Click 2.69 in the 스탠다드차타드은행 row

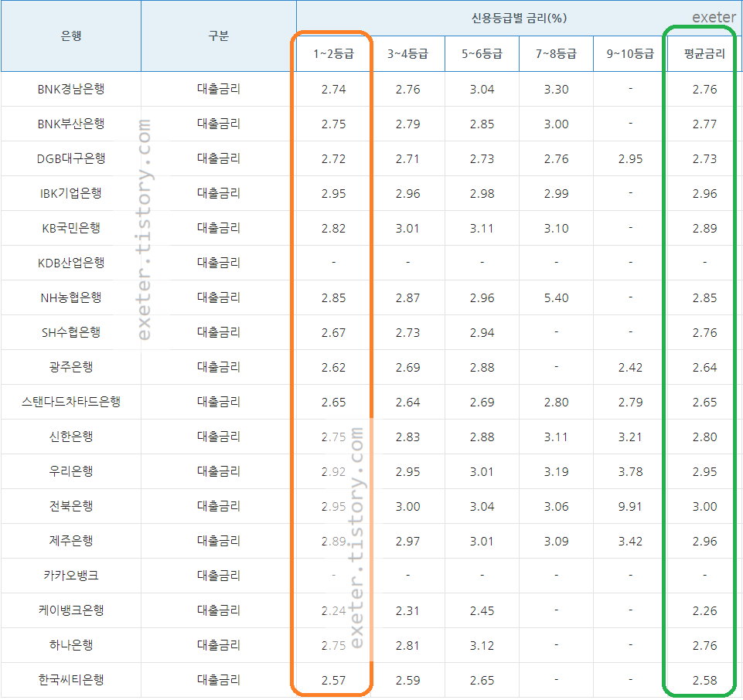point(482,403)
